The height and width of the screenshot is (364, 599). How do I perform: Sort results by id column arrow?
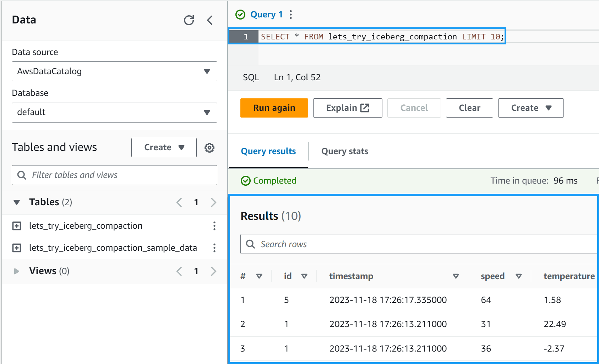304,276
